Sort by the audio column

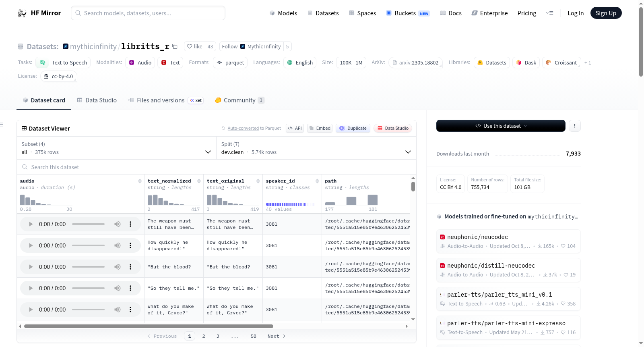(140, 181)
